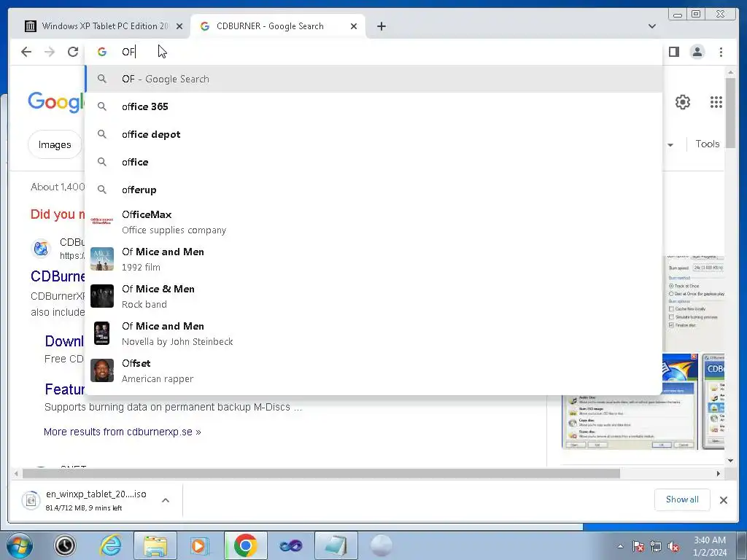The image size is (747, 560).
Task: Launch Internet Explorer from taskbar
Action: pos(111,545)
